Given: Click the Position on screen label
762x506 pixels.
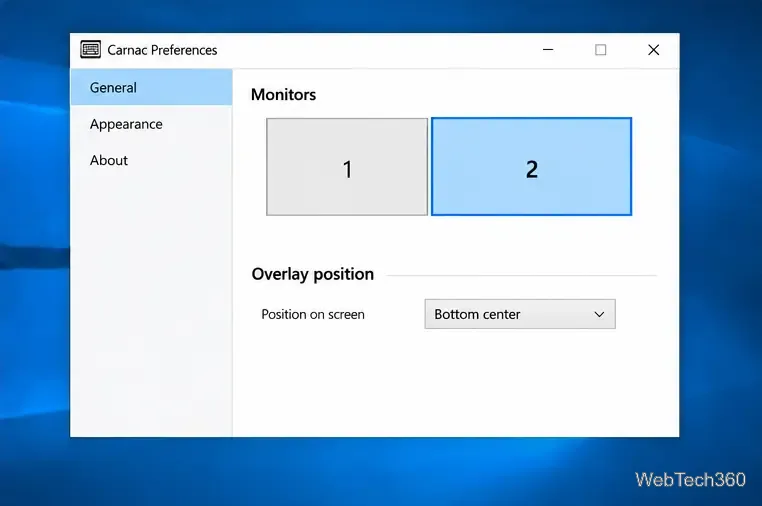Looking at the screenshot, I should click(313, 314).
